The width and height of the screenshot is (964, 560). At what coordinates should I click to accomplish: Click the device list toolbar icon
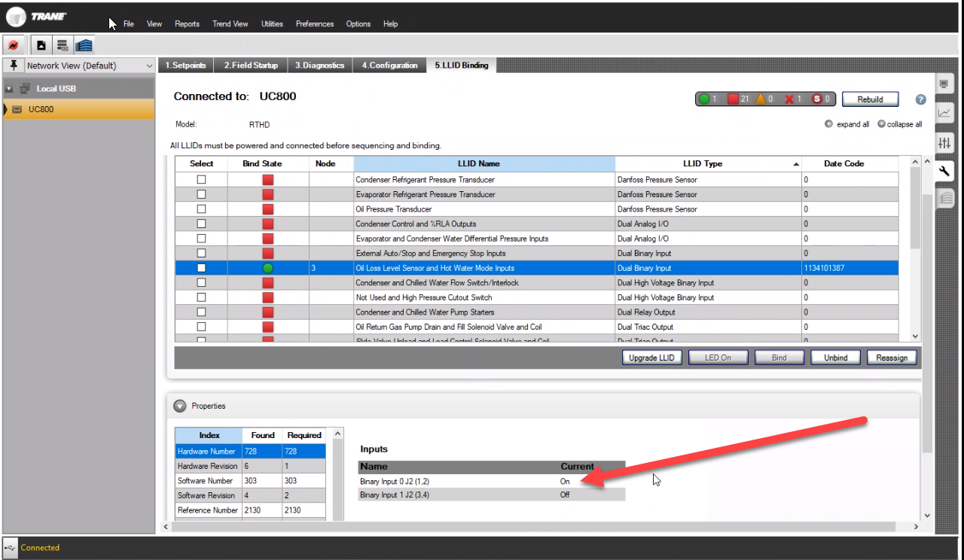[x=62, y=45]
